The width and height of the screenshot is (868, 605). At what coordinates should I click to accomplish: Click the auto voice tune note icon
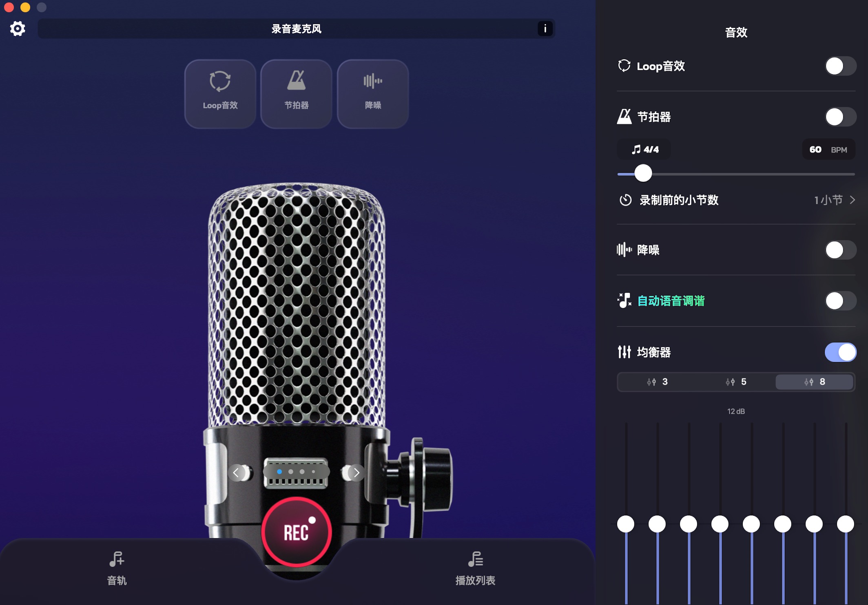(624, 300)
